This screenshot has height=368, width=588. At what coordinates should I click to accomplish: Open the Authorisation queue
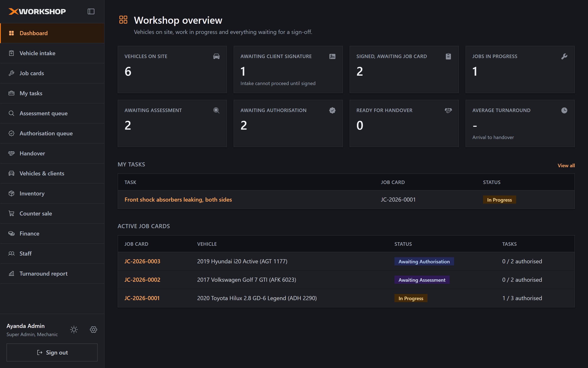(x=52, y=133)
